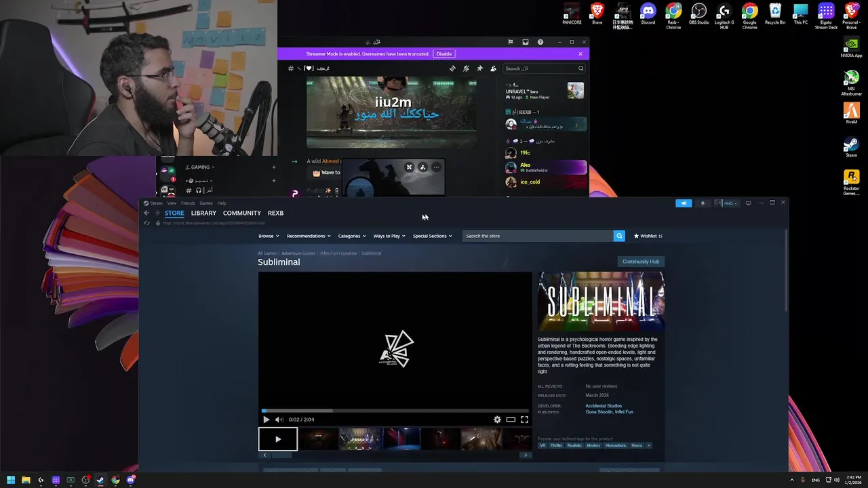The image size is (868, 488).
Task: Open the Recycle Bin desktop icon
Action: [775, 14]
